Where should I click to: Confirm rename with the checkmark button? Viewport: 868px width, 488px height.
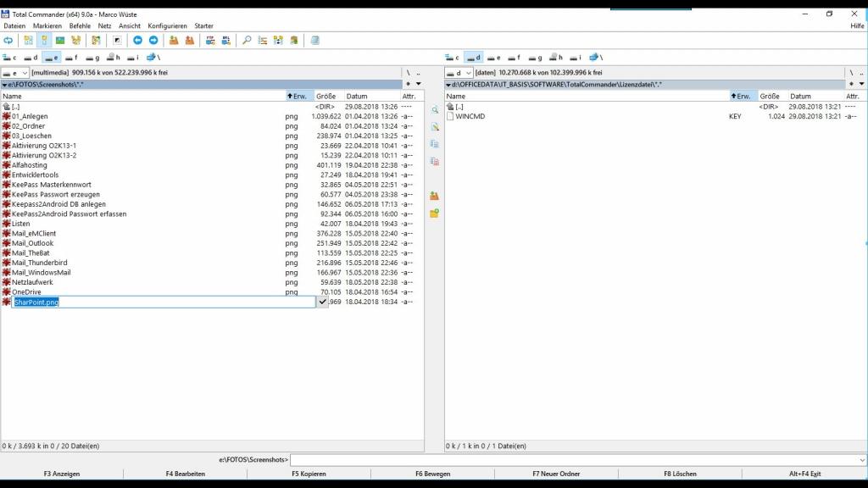(323, 302)
